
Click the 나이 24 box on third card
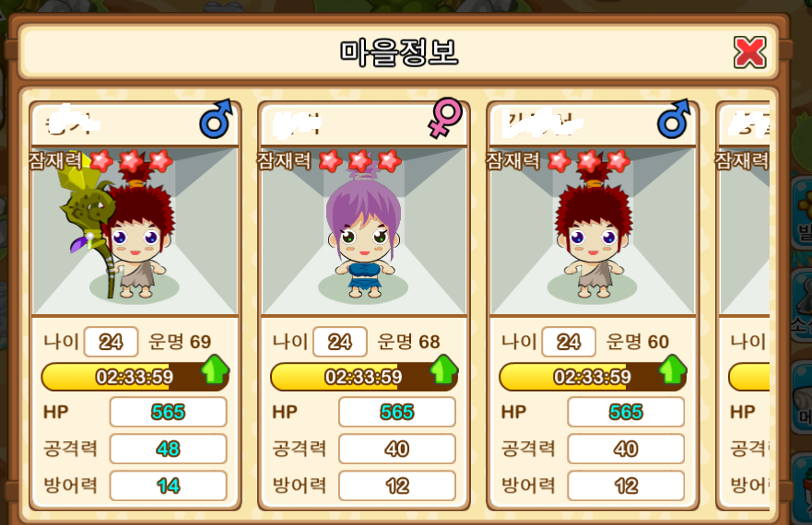click(569, 342)
